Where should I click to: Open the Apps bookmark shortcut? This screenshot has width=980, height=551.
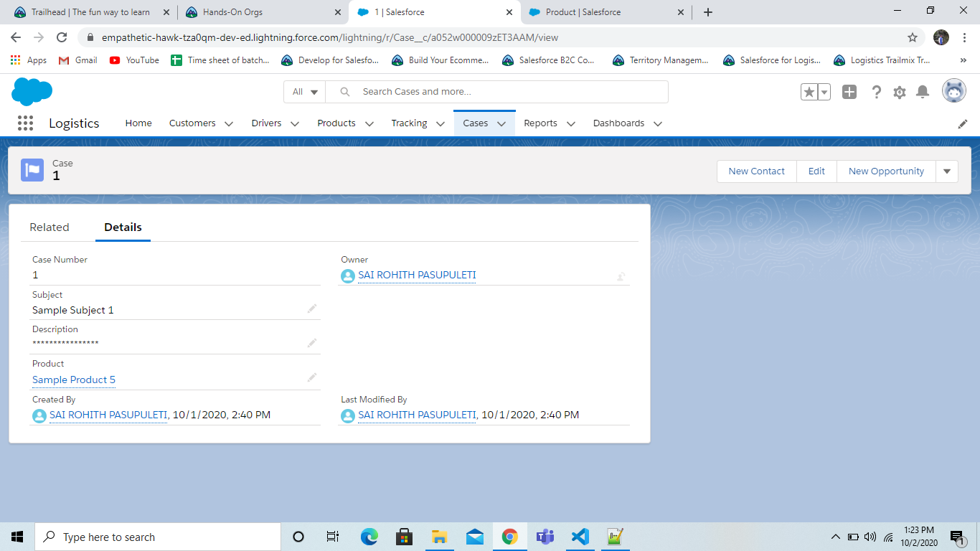(x=29, y=60)
